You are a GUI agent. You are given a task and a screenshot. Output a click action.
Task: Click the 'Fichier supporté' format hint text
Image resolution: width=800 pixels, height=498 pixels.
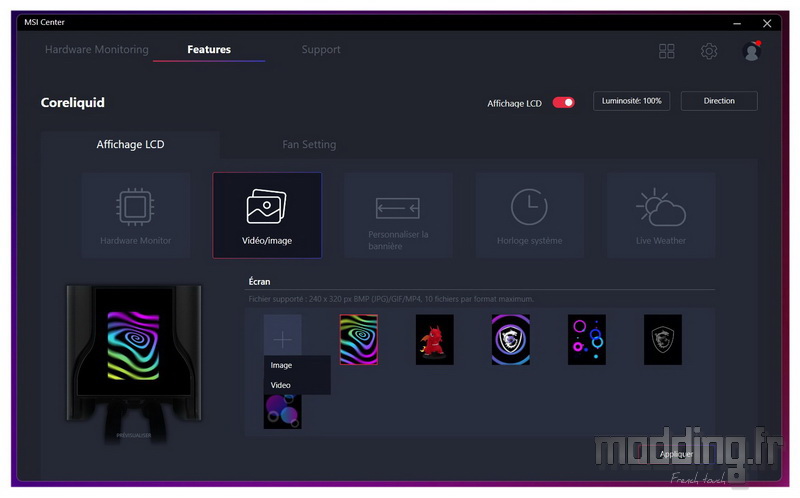tap(391, 299)
